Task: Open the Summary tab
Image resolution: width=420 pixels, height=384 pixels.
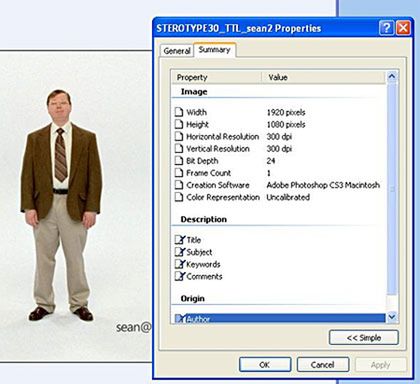Action: pyautogui.click(x=215, y=50)
